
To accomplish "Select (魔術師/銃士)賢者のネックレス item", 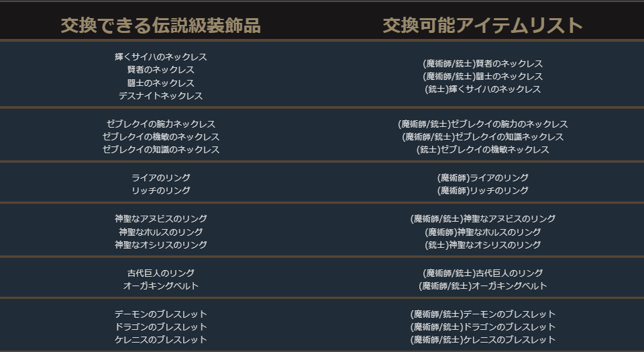I will [482, 64].
